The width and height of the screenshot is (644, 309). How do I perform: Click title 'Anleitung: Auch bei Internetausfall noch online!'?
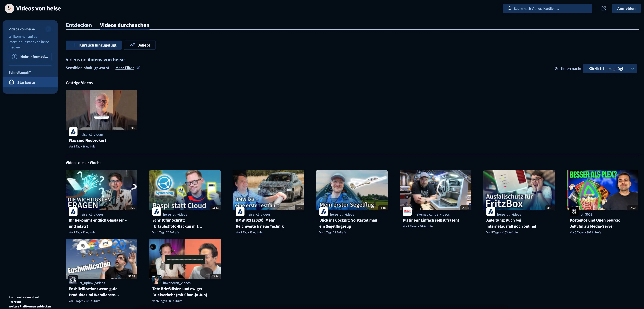[x=511, y=223]
